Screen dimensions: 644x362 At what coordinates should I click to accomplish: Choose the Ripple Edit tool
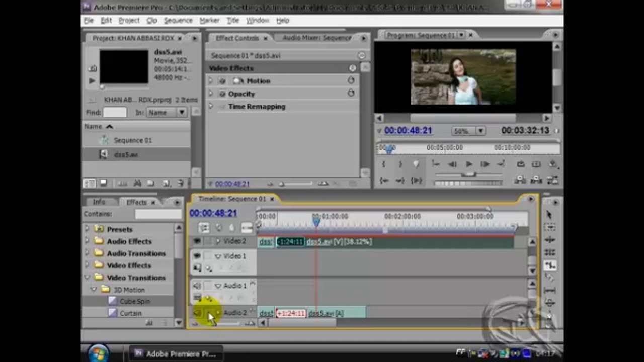tap(549, 240)
